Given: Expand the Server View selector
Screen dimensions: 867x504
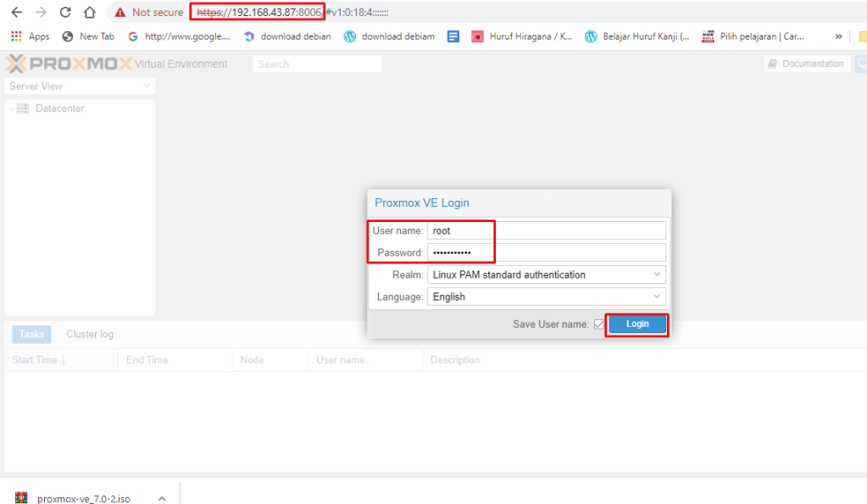Looking at the screenshot, I should pyautogui.click(x=147, y=86).
